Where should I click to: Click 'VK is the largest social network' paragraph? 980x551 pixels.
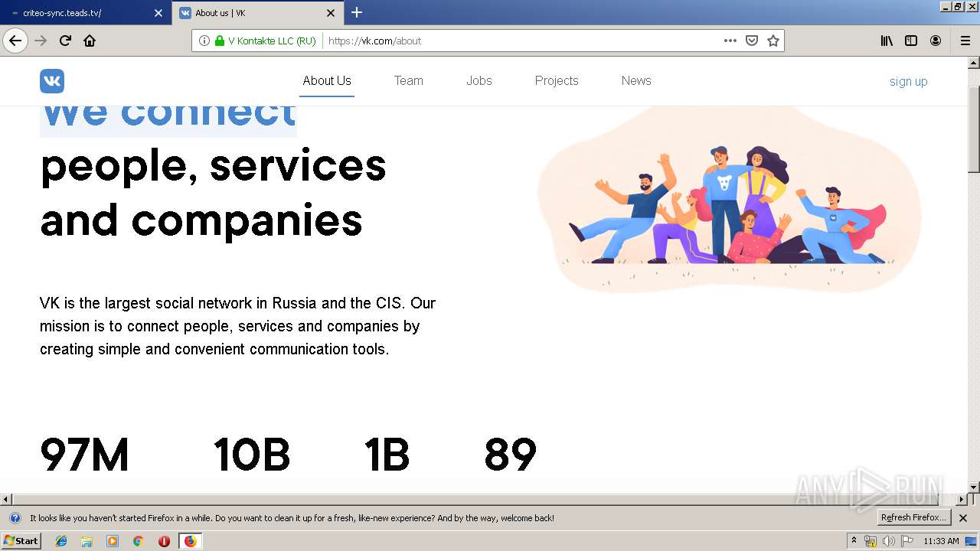(237, 326)
